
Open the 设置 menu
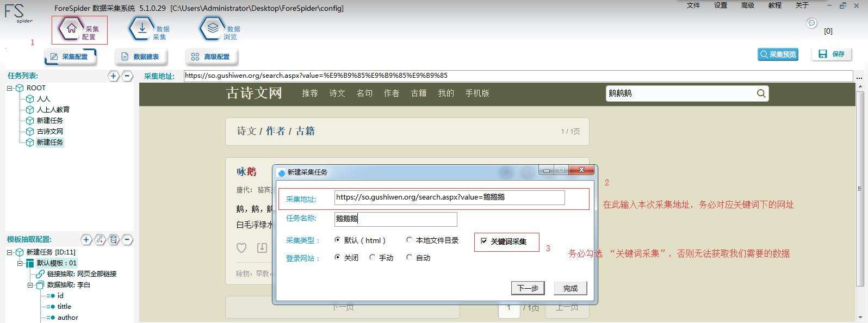721,5
